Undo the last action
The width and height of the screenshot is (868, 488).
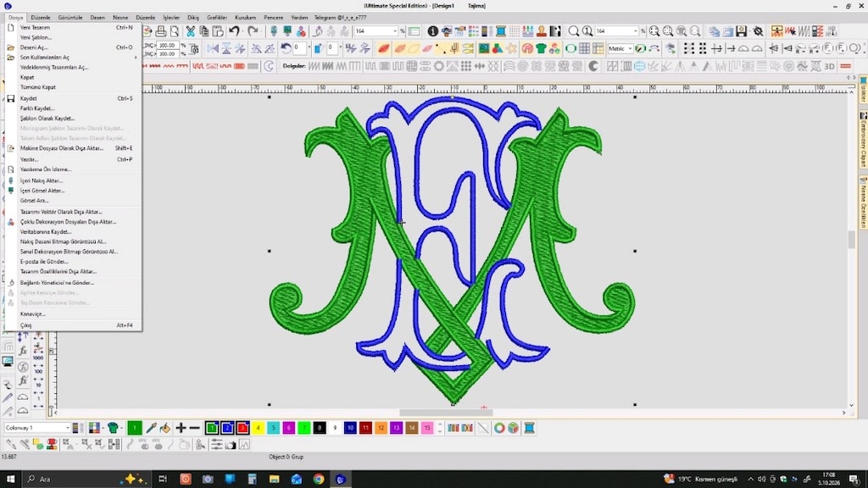coord(235,31)
